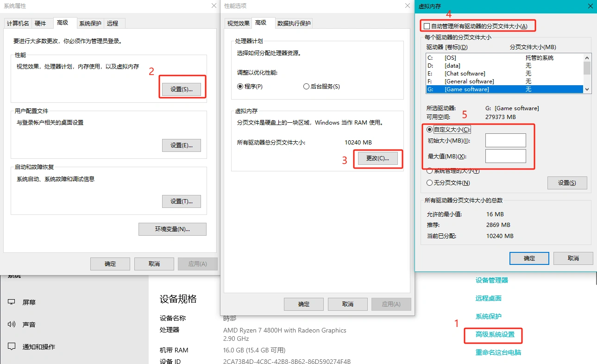Click 更改 in the 虚拟内存 section
Image resolution: width=597 pixels, height=364 pixels.
click(x=378, y=158)
